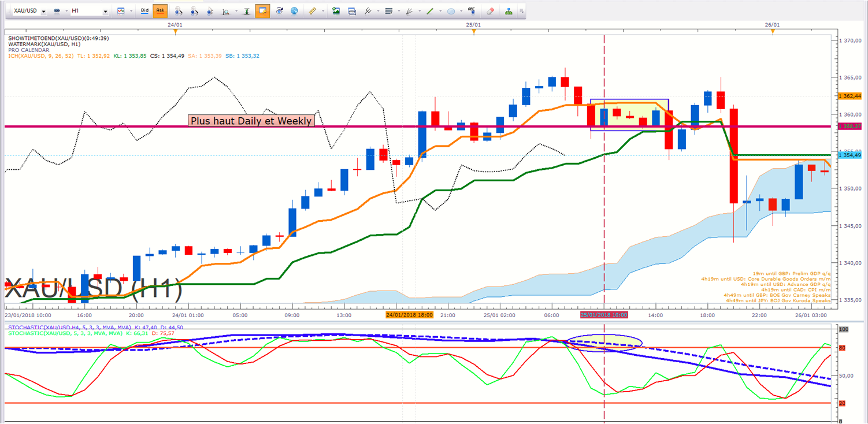The height and width of the screenshot is (424, 868).
Task: Expand the chart type dropdown arrow
Action: click(x=131, y=11)
